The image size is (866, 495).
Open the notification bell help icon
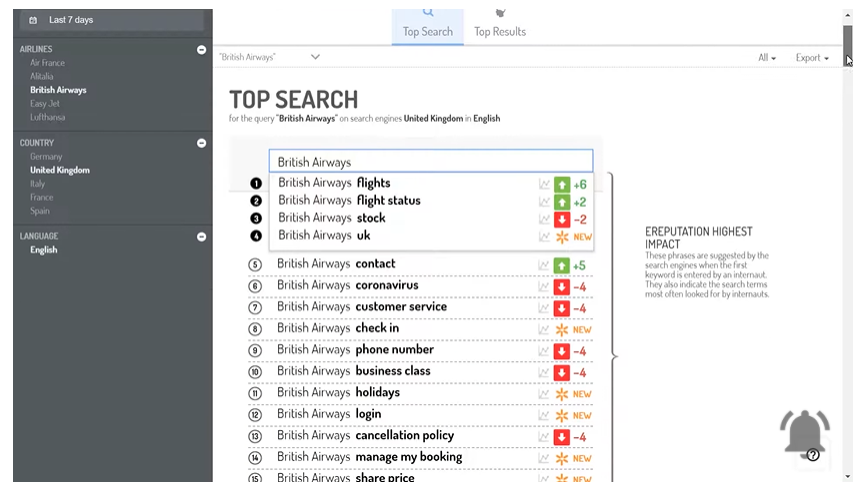813,455
